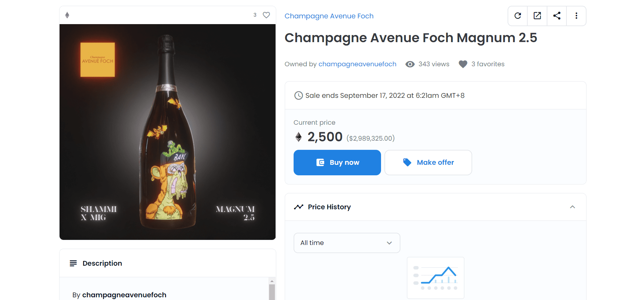The image size is (644, 300).
Task: Open the share options icon
Action: [x=557, y=16]
